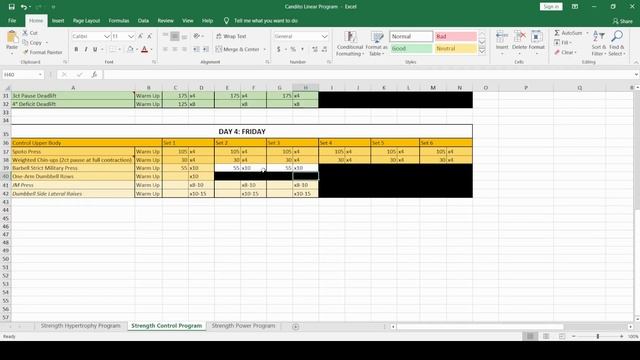Switch to the Review tab
Image resolution: width=640 pixels, height=360 pixels.
tap(165, 20)
